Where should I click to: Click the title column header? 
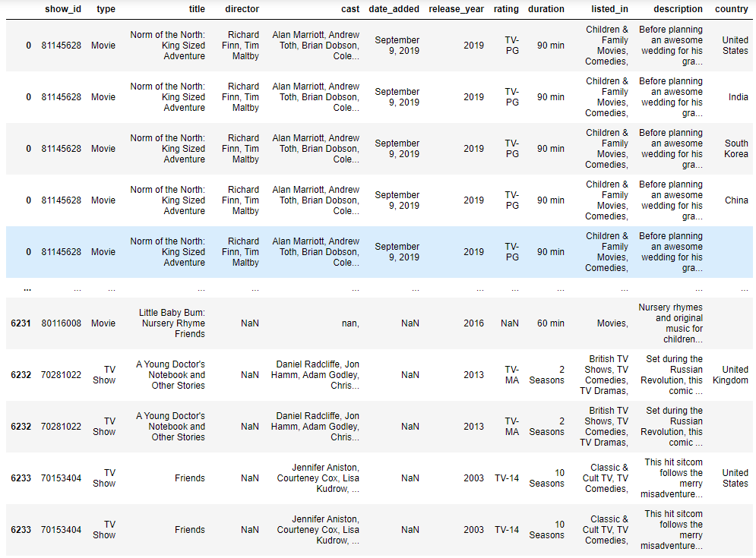197,9
